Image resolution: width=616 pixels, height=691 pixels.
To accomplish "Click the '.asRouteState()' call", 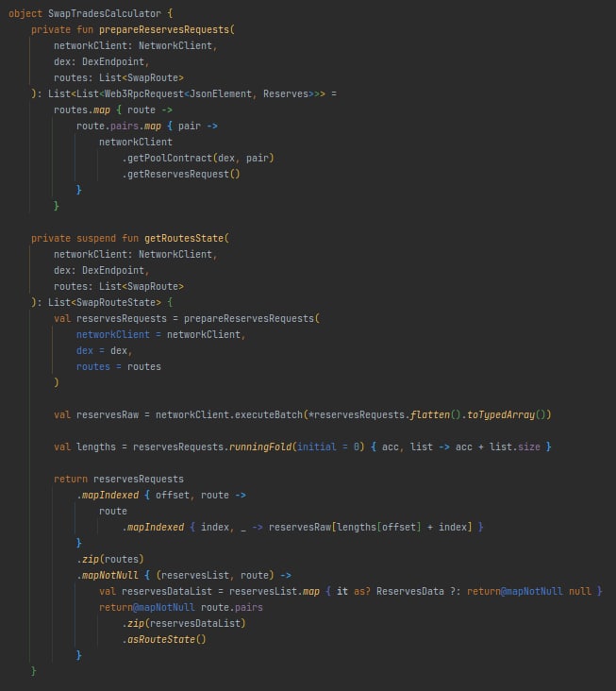I will tap(164, 639).
